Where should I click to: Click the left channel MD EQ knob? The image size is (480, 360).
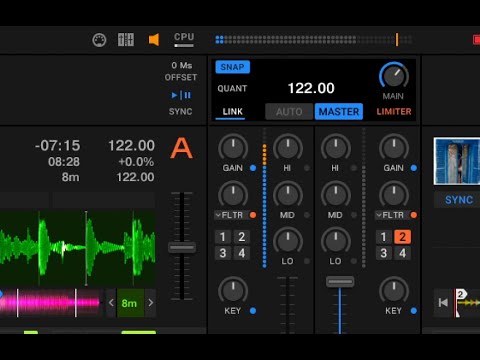288,194
